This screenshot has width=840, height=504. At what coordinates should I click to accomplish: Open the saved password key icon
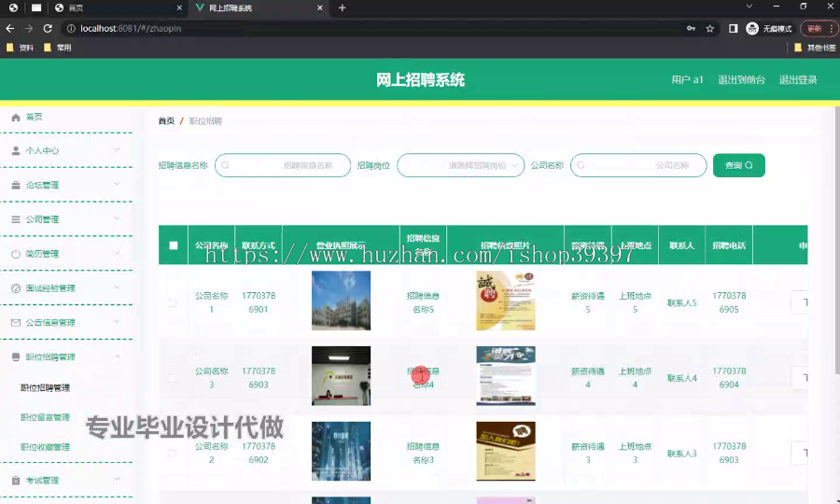pos(691,28)
